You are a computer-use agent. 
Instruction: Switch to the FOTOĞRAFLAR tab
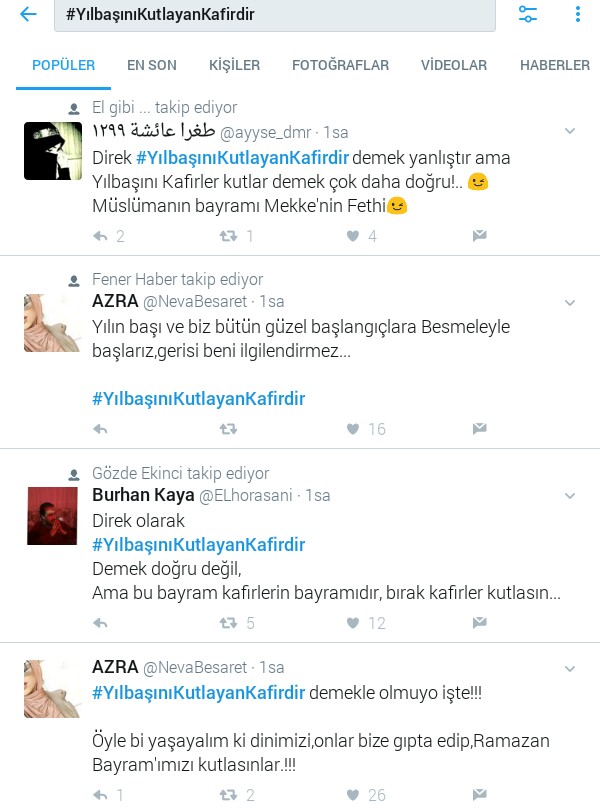point(340,65)
